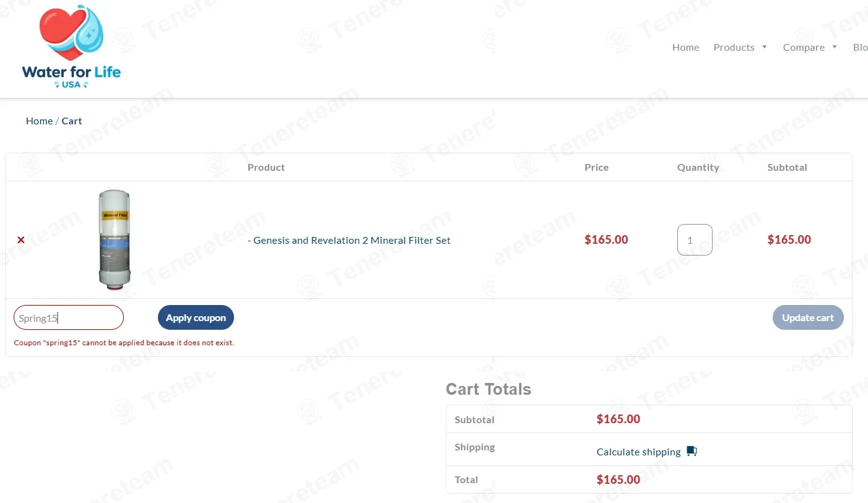Viewport: 868px width, 503px height.
Task: Click the Calculate shipping link
Action: click(638, 452)
